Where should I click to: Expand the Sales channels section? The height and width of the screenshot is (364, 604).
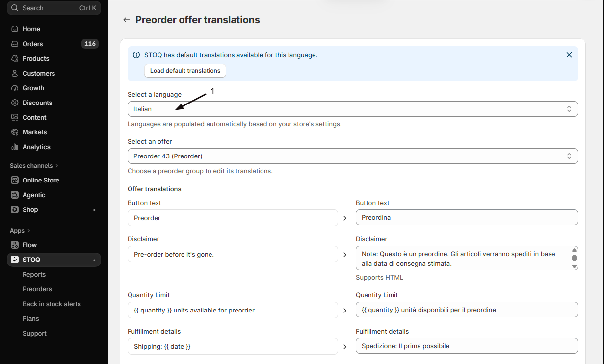pyautogui.click(x=34, y=166)
